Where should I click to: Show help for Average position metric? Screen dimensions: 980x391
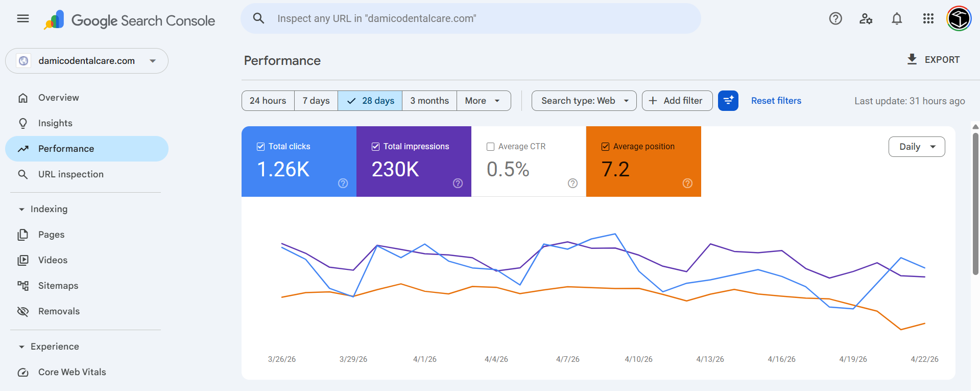coord(688,183)
